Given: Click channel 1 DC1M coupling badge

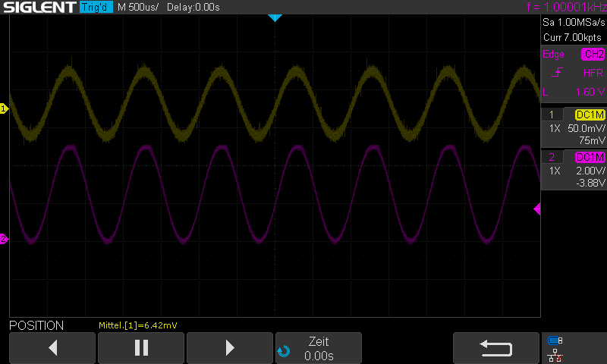Looking at the screenshot, I should coord(590,115).
